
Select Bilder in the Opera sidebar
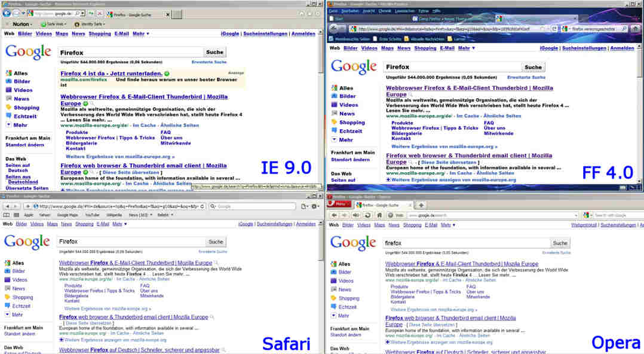(x=345, y=272)
